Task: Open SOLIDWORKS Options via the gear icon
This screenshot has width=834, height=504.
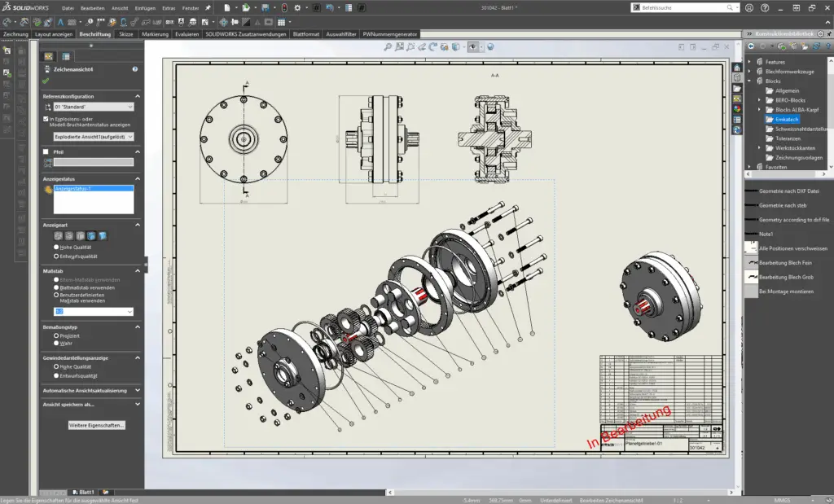Action: [x=297, y=8]
